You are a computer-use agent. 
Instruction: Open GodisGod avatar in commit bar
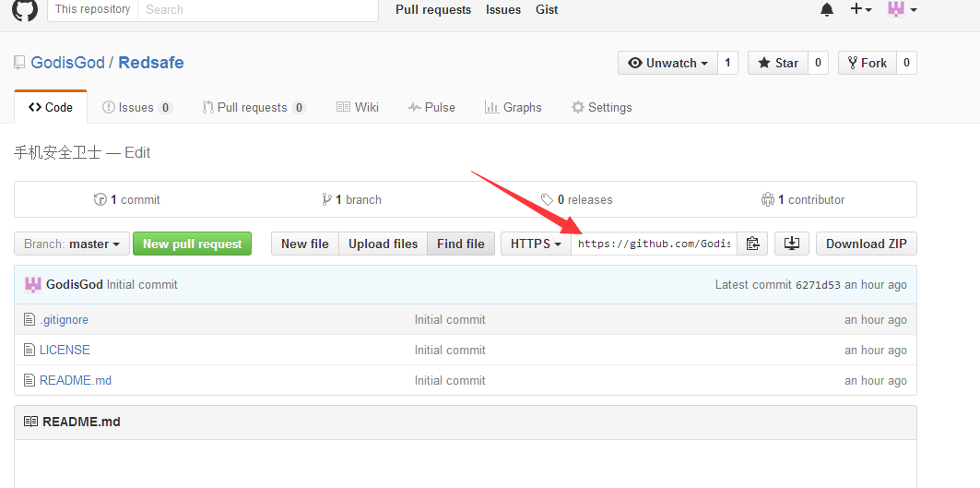point(33,285)
